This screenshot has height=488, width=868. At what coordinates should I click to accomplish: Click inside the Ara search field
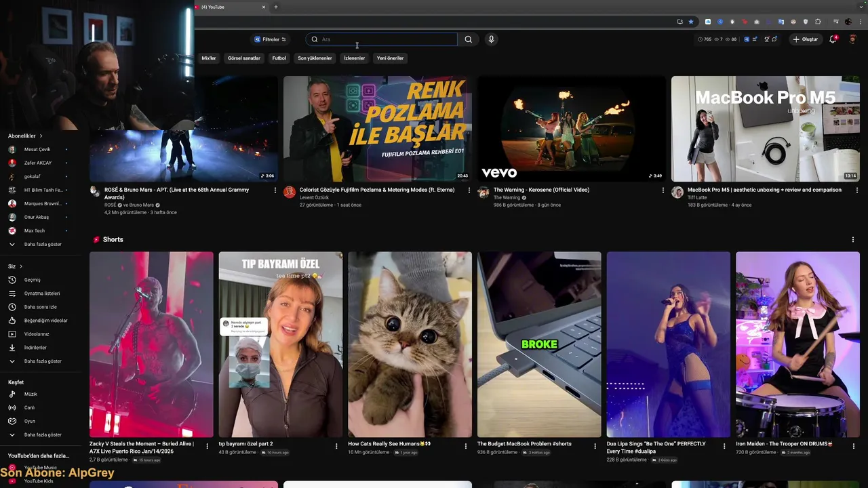click(x=382, y=39)
